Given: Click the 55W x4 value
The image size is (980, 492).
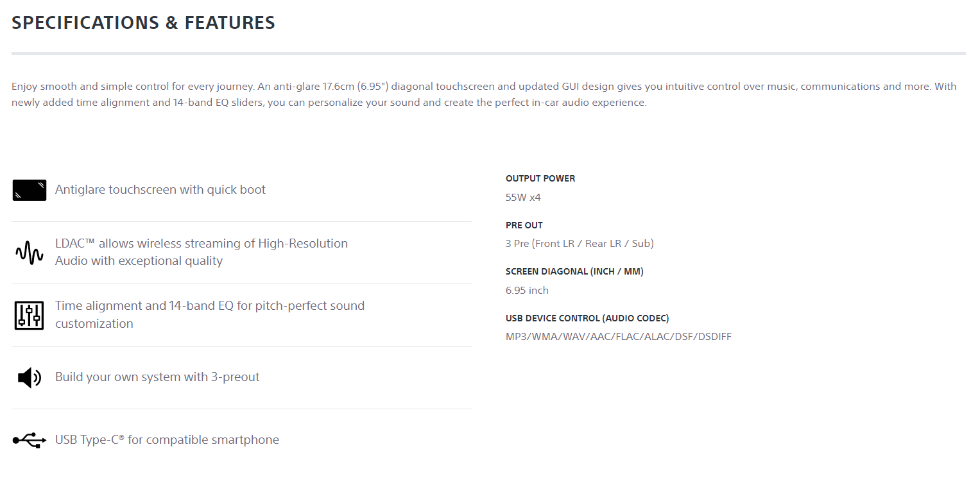Looking at the screenshot, I should coord(523,198).
